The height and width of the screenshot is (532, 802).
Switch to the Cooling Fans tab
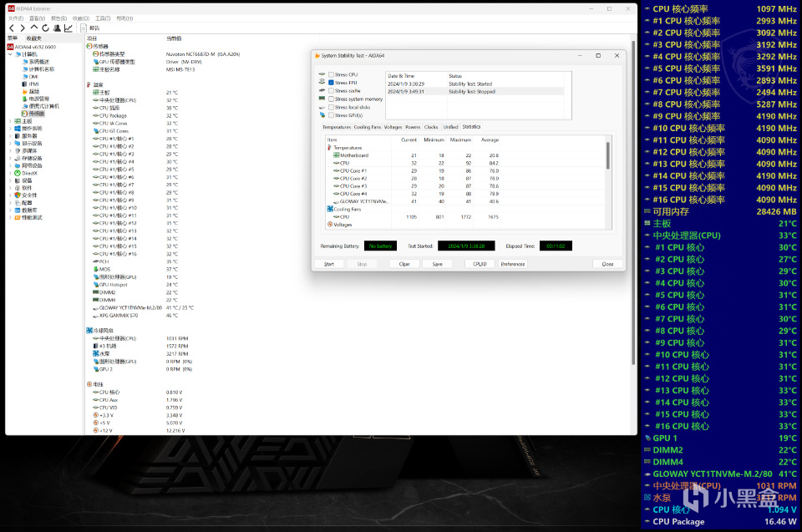[x=367, y=127]
